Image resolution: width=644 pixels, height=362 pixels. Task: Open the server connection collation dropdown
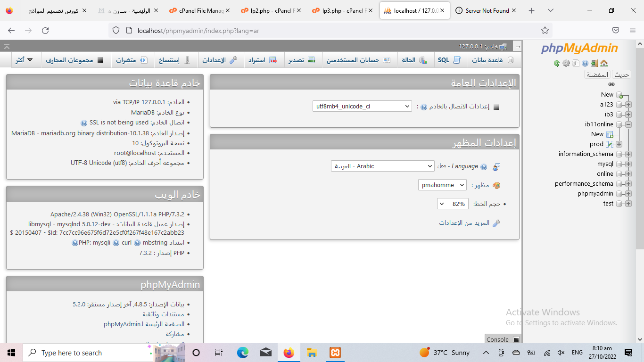pyautogui.click(x=362, y=107)
